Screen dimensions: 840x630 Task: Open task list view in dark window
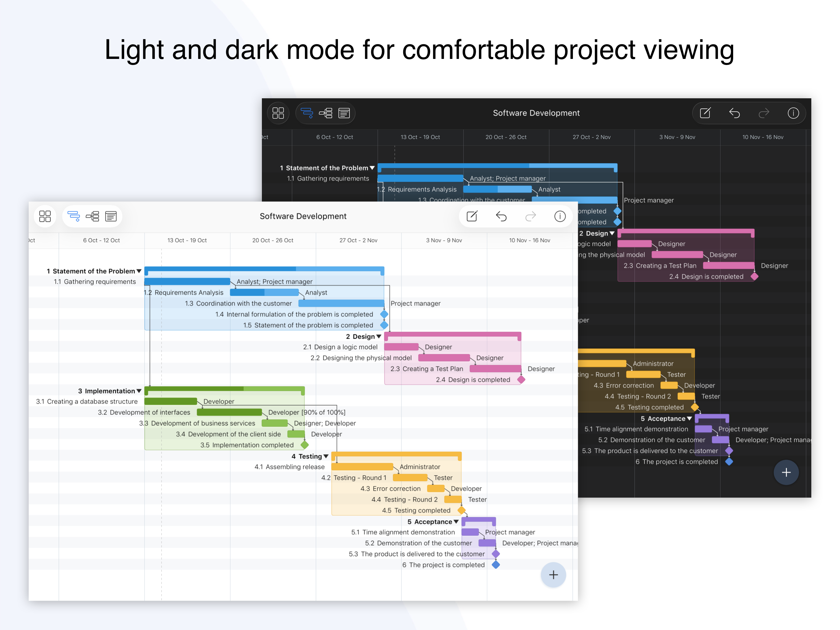pos(344,113)
